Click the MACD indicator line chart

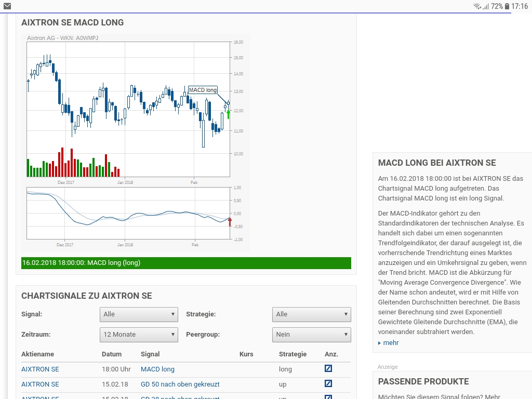(x=128, y=214)
